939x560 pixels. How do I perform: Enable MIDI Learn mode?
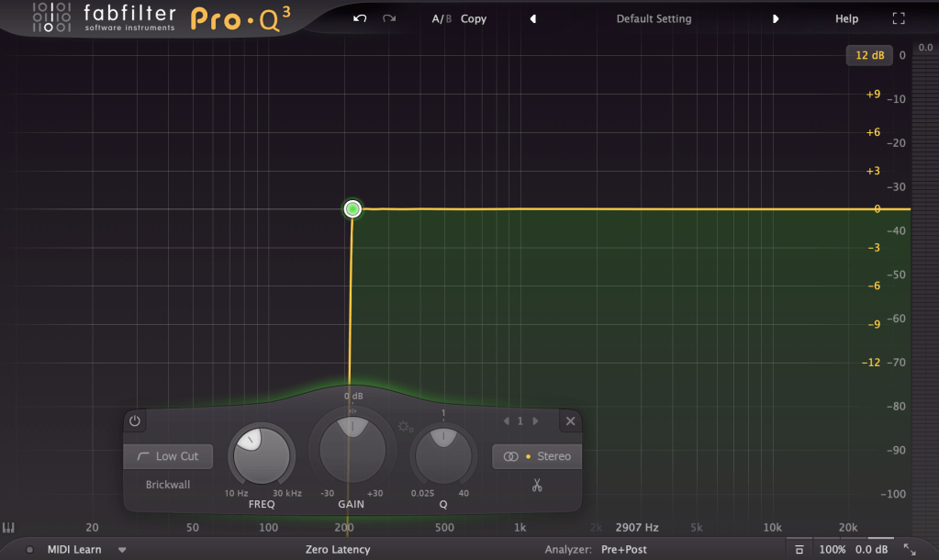(73, 549)
